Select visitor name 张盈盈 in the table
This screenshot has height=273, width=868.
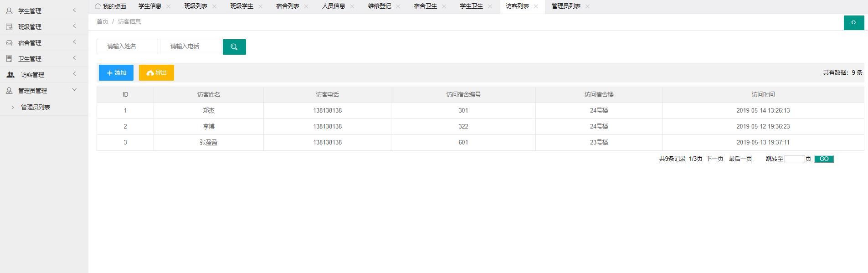pos(209,143)
